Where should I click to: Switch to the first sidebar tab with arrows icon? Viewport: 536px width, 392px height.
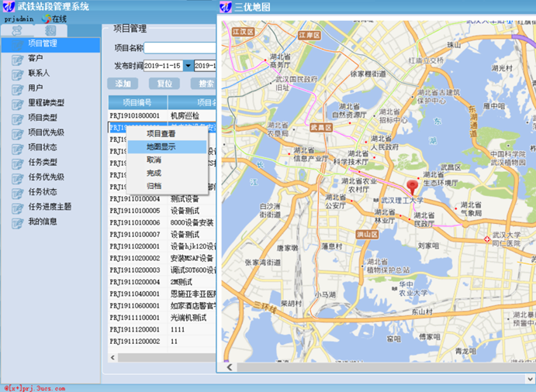tap(17, 31)
